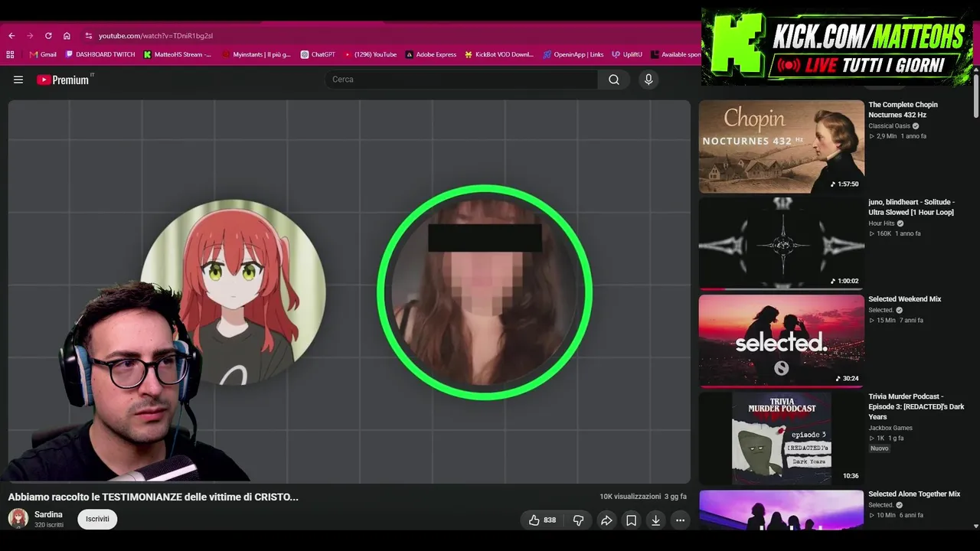Open the apps grid in bookmarks bar
980x551 pixels.
point(10,54)
